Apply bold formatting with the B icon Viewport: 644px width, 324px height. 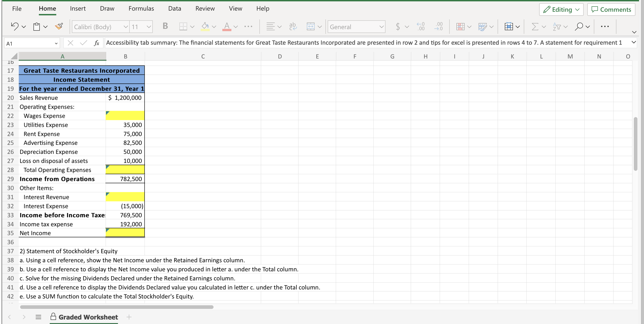[x=165, y=26]
